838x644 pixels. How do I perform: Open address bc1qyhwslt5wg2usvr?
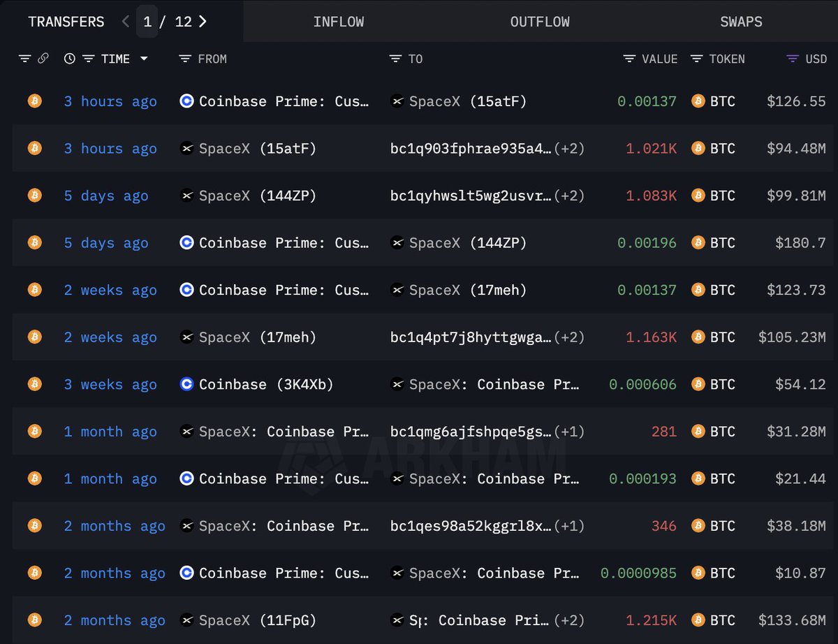click(471, 196)
